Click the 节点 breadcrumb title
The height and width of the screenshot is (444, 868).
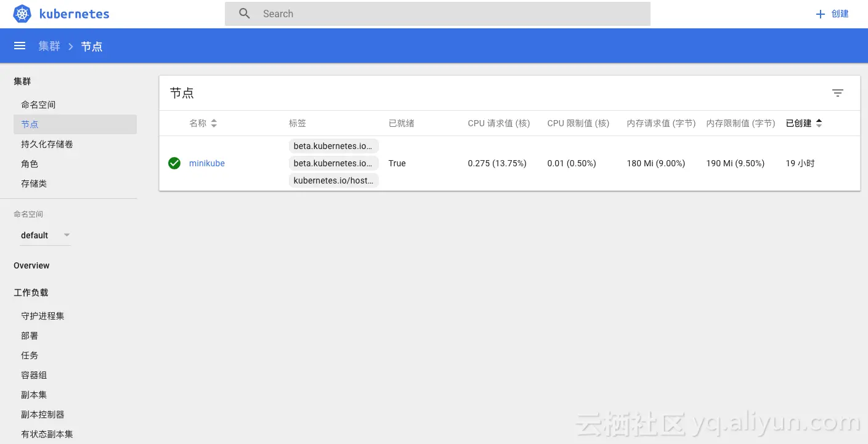coord(92,46)
